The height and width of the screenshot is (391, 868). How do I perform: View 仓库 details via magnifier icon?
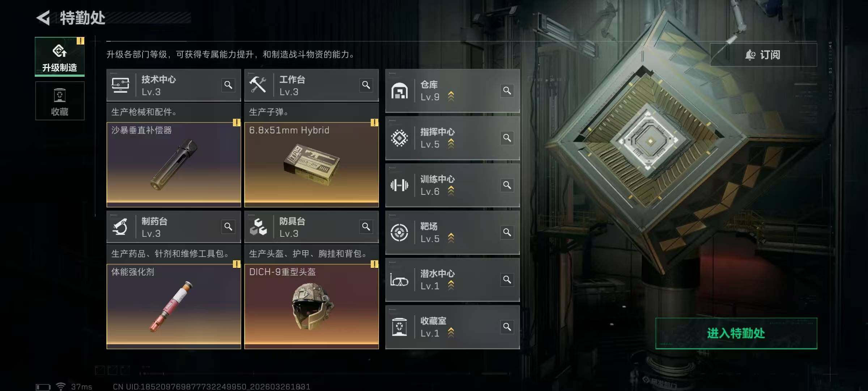(x=507, y=91)
